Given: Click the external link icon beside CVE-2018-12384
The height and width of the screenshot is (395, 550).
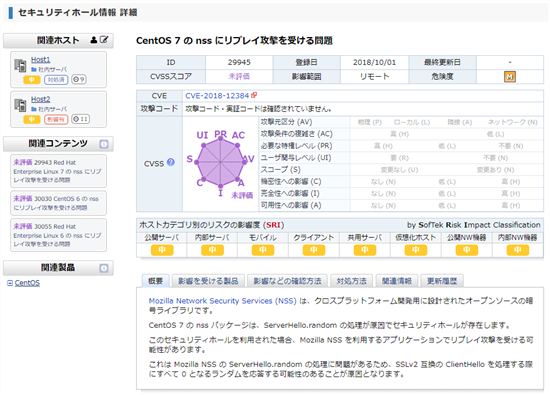Looking at the screenshot, I should (254, 95).
